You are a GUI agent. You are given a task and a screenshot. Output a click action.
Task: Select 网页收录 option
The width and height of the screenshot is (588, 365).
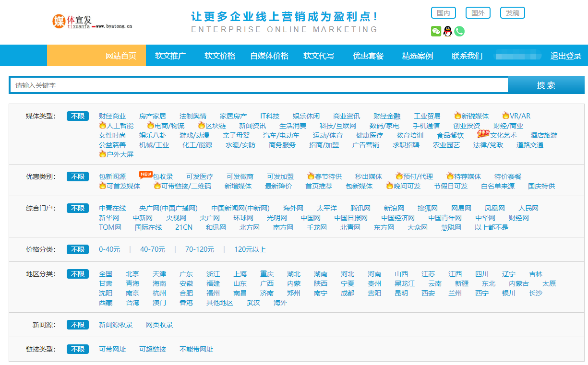click(x=159, y=325)
